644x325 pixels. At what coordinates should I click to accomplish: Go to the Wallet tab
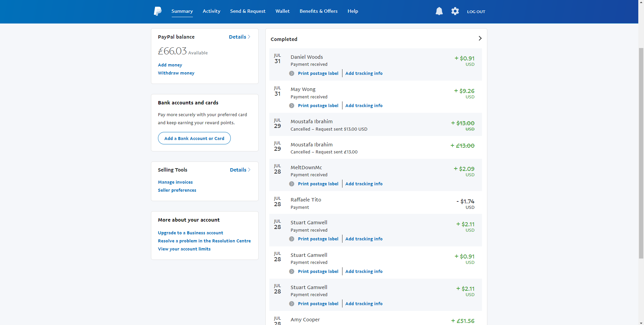[x=282, y=11]
